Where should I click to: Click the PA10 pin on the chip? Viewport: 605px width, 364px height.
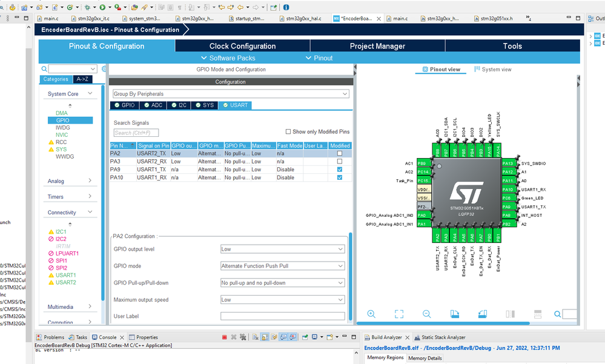(x=509, y=190)
